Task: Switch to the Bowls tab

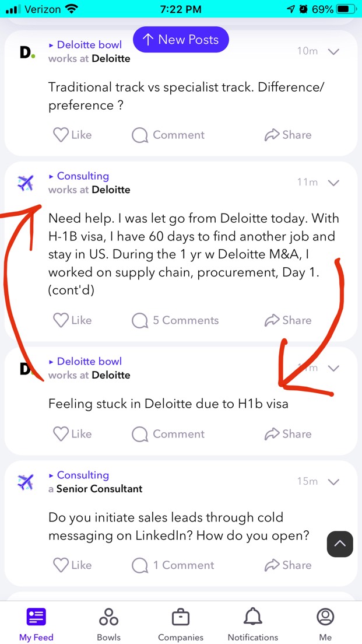Action: point(109,624)
